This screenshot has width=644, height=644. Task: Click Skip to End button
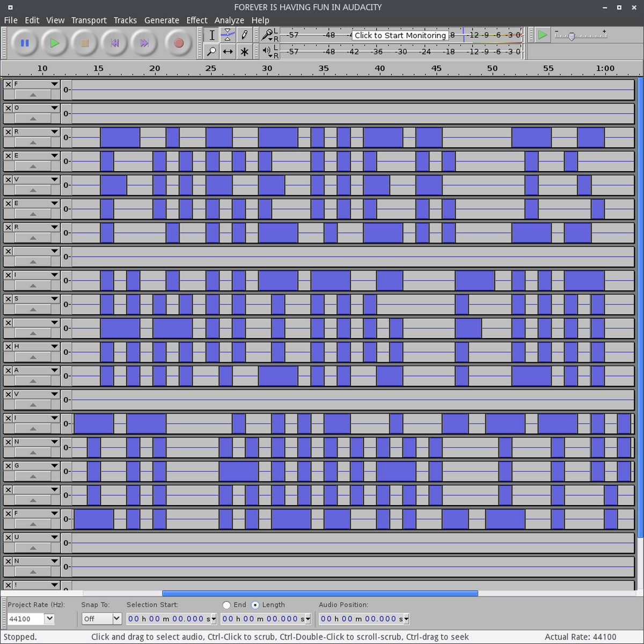coord(144,43)
